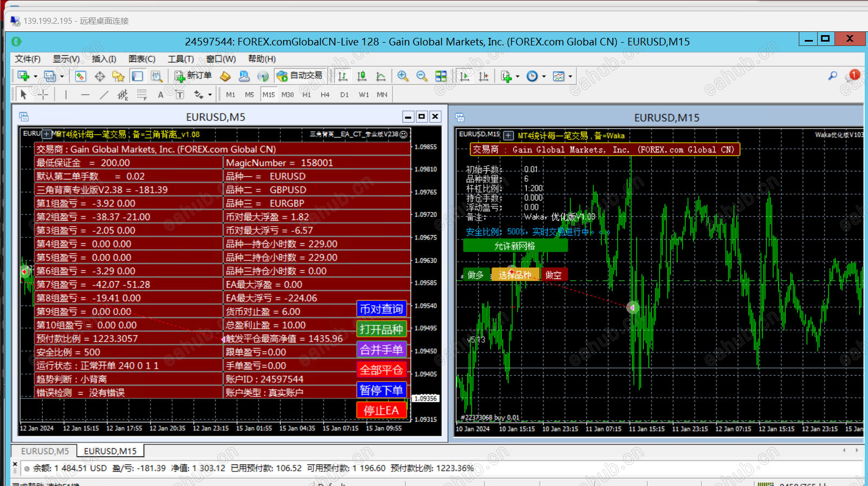868x486 pixels.
Task: Expand the chart templates dropdown arrow
Action: click(x=571, y=76)
